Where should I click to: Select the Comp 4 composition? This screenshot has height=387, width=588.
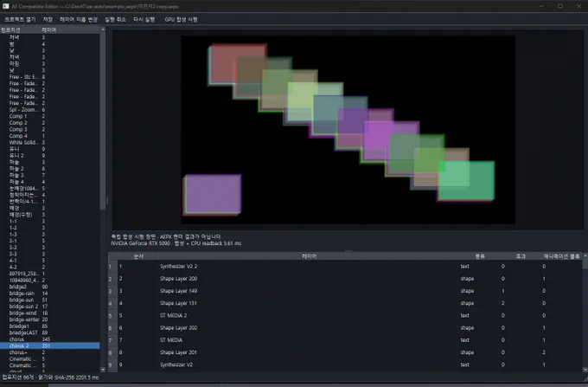pyautogui.click(x=50, y=136)
